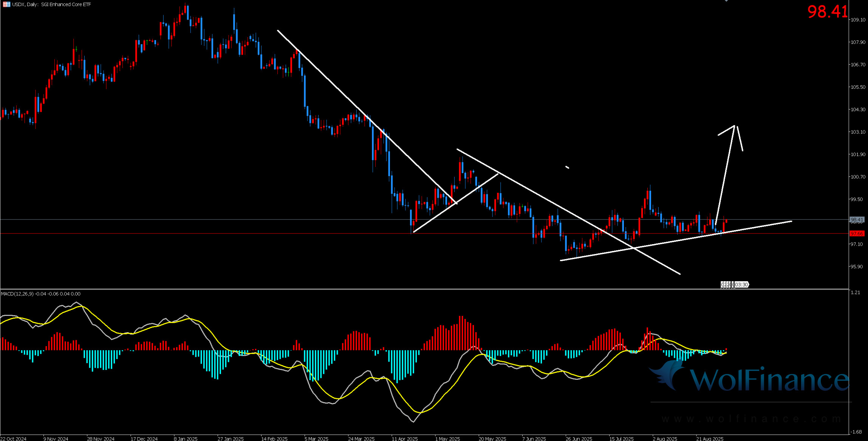Click the small white dash mark on chart
868x441 pixels.
click(x=567, y=167)
